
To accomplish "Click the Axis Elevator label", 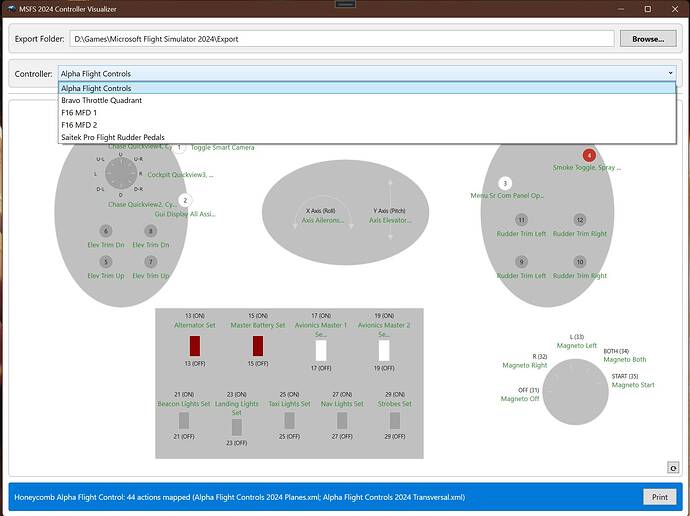I will tap(390, 220).
